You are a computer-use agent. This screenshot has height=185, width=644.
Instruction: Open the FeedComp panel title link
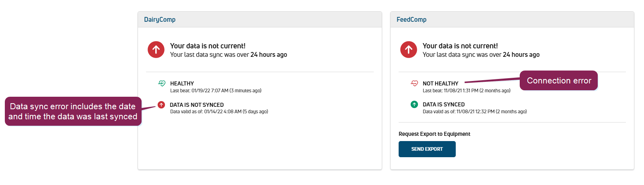412,19
